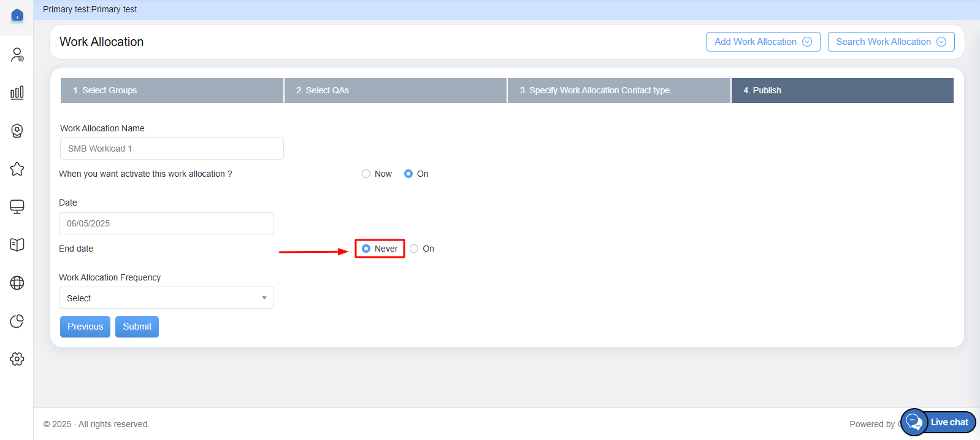This screenshot has width=980, height=440.
Task: Open the settings gear icon in sidebar
Action: tap(17, 359)
